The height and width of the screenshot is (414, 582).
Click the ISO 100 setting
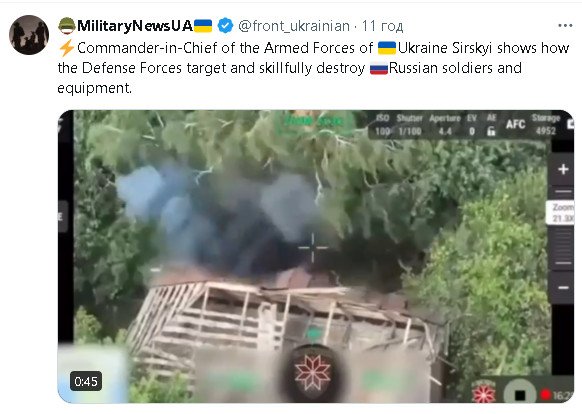pos(382,125)
